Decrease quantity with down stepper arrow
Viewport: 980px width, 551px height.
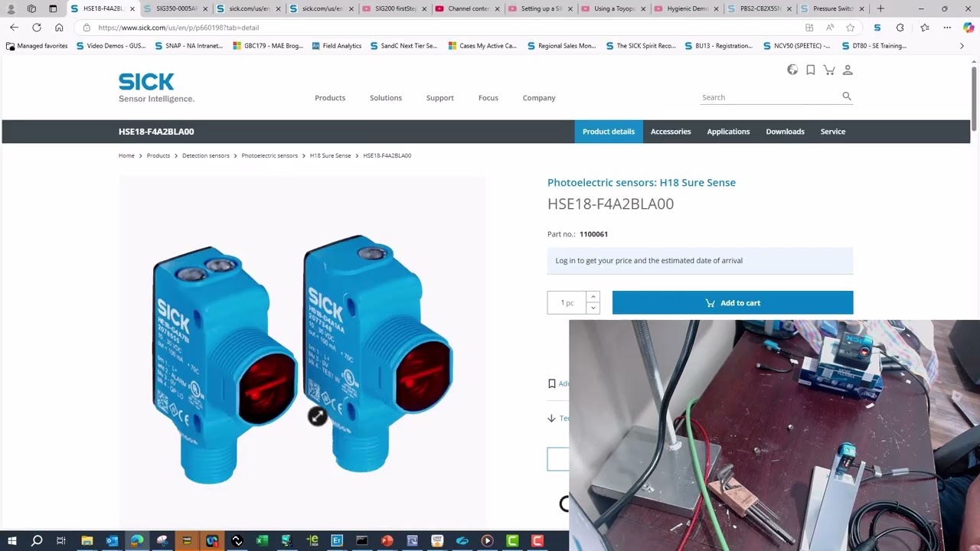pos(593,308)
